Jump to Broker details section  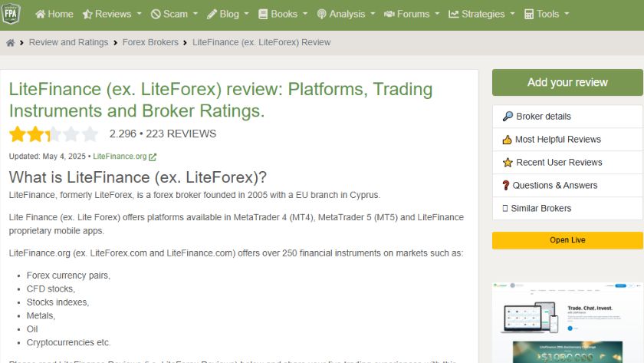tap(567, 117)
